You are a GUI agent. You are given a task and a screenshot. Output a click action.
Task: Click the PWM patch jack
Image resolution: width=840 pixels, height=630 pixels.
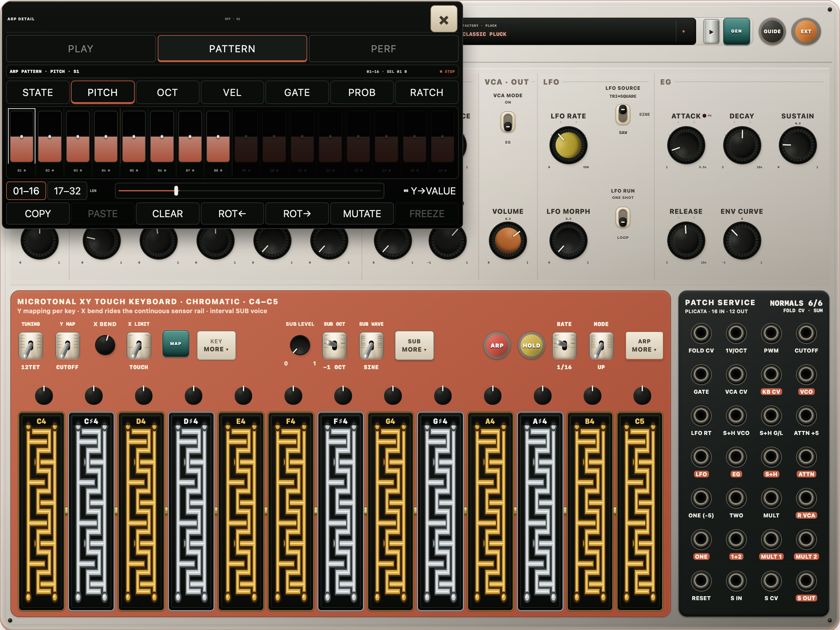point(771,333)
